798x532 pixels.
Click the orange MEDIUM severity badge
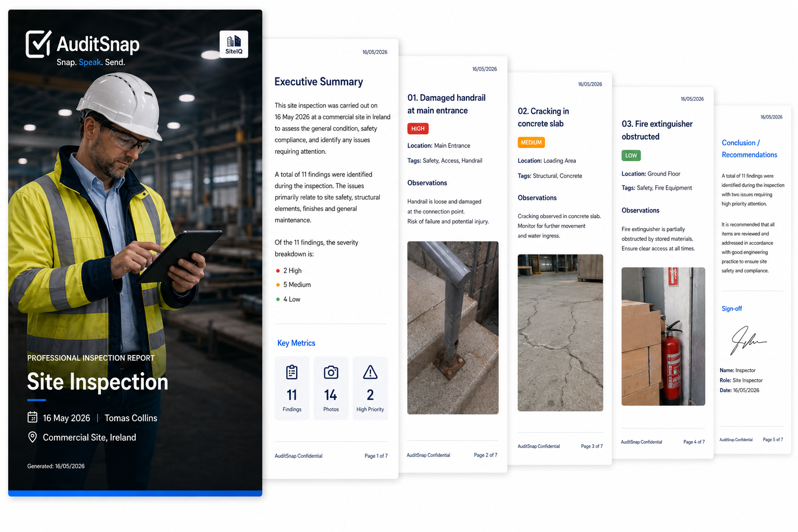(x=531, y=142)
